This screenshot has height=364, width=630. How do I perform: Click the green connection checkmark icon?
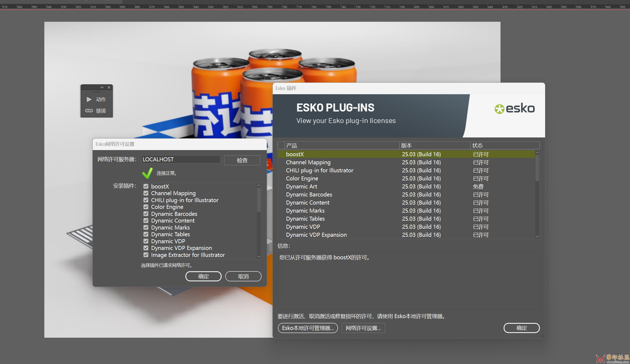coord(147,173)
